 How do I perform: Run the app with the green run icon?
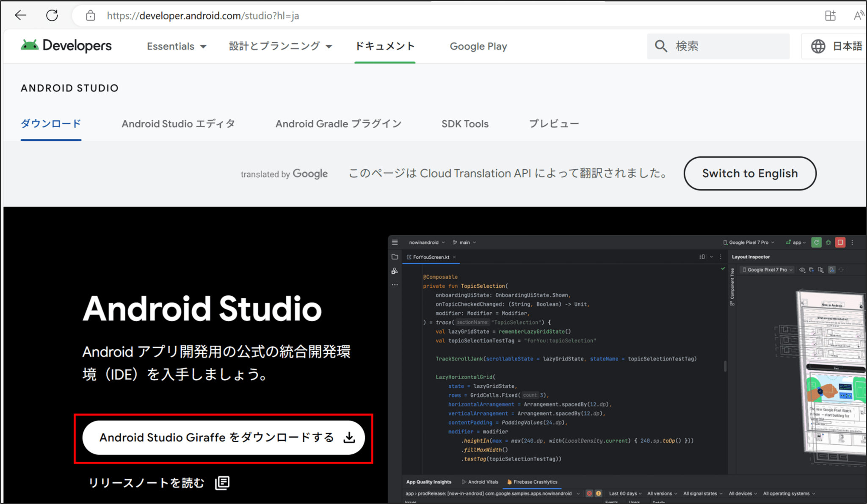pos(817,242)
